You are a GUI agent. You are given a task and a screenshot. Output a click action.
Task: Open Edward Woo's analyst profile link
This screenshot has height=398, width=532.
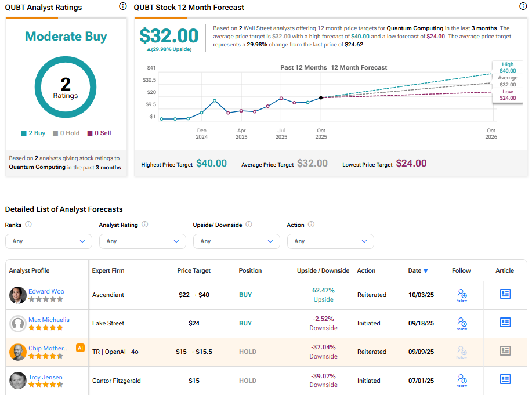[x=46, y=291]
